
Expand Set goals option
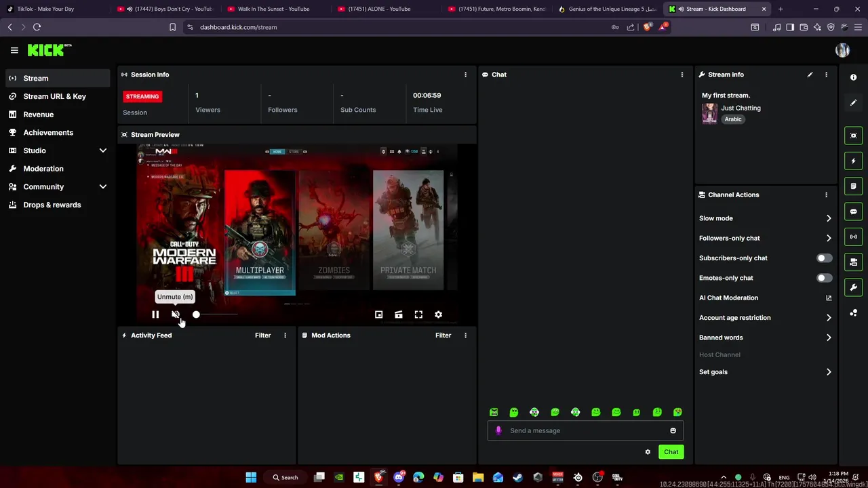pos(765,372)
